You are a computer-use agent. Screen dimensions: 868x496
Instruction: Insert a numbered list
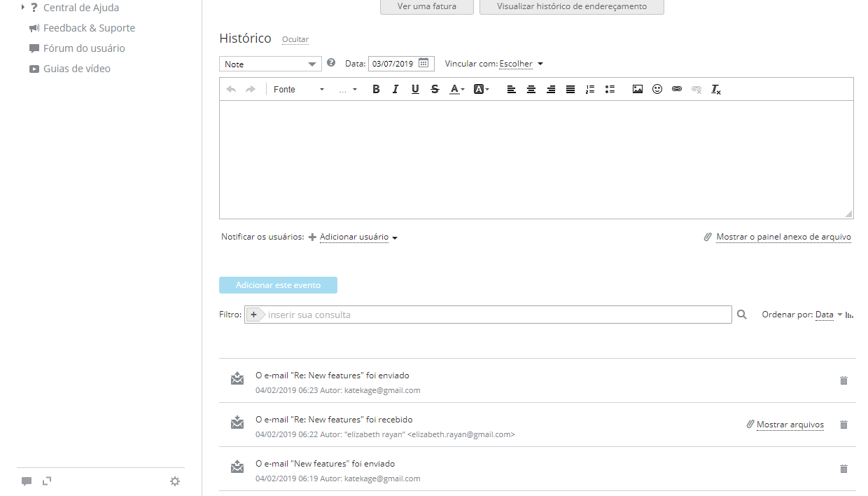pyautogui.click(x=589, y=90)
